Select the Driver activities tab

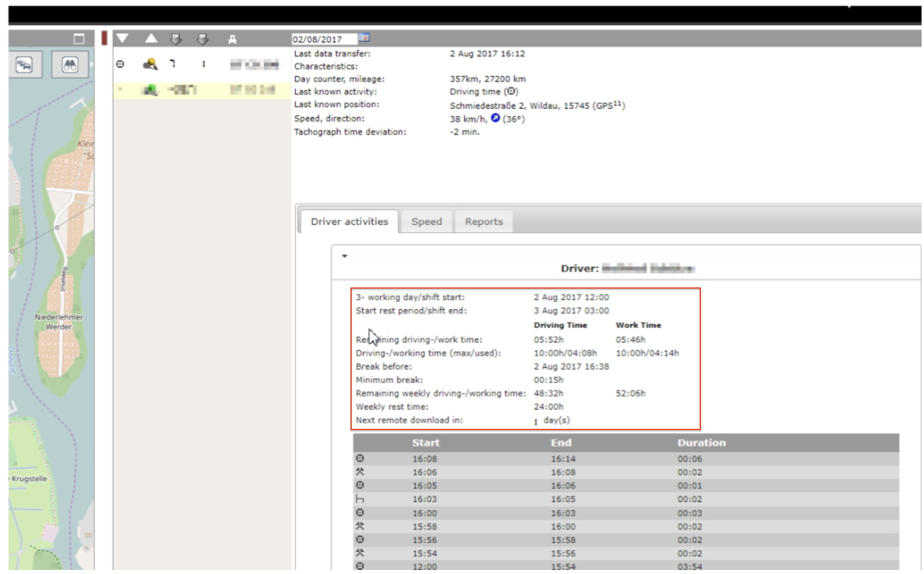coord(349,222)
